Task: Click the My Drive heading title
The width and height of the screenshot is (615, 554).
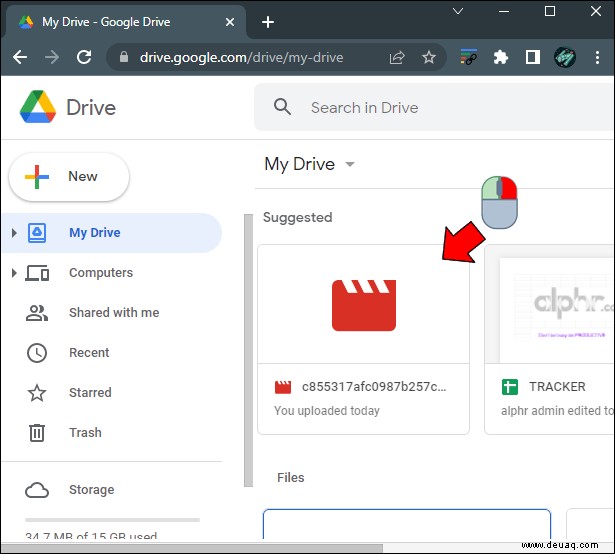Action: (300, 164)
